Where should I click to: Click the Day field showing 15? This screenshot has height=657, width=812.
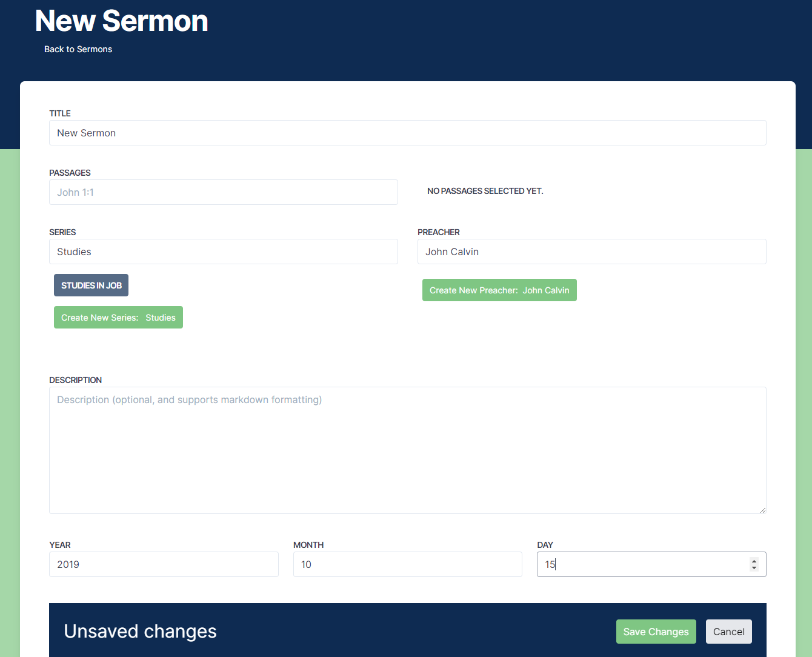pyautogui.click(x=642, y=564)
